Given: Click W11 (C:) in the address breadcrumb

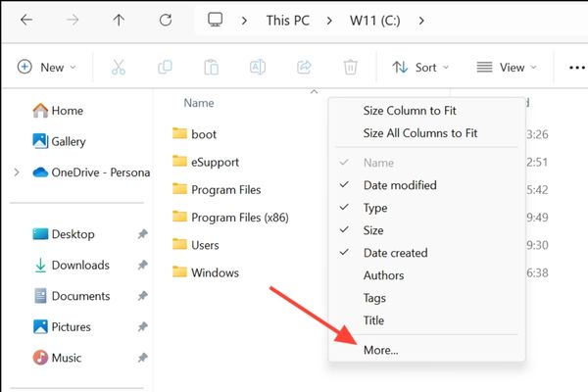Looking at the screenshot, I should click(369, 20).
